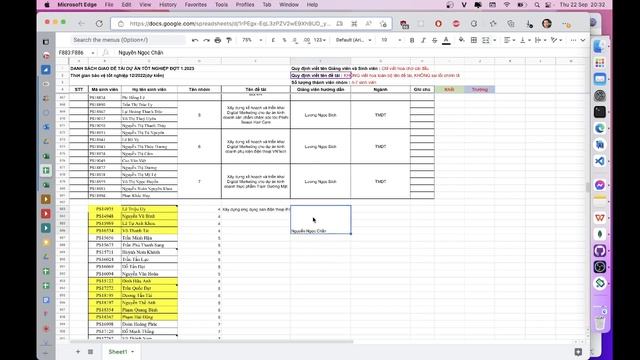This screenshot has width=640, height=360.
Task: Merge the selected cells
Action: [x=485, y=40]
